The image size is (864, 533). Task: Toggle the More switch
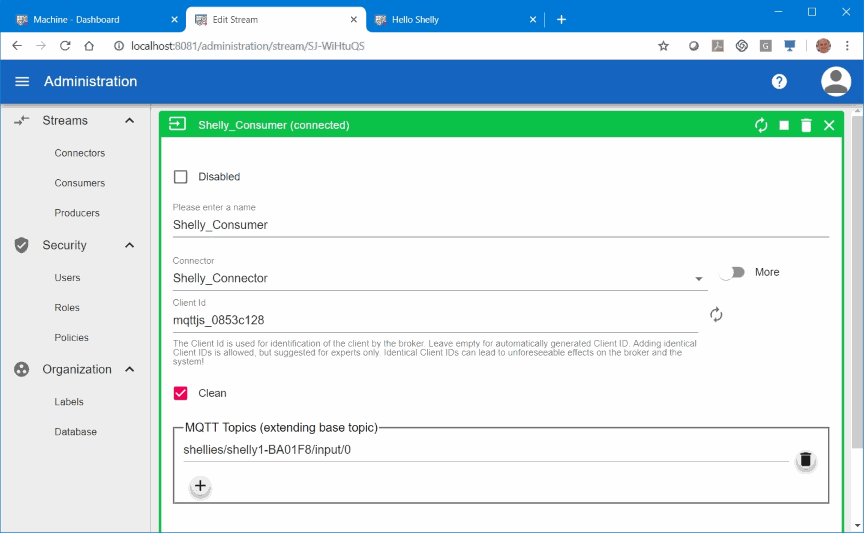tap(732, 272)
